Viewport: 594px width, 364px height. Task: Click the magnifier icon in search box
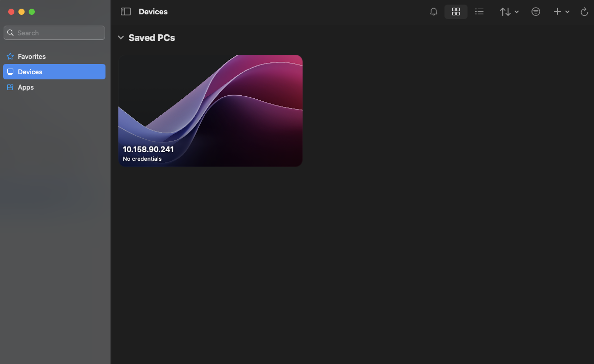click(10, 33)
